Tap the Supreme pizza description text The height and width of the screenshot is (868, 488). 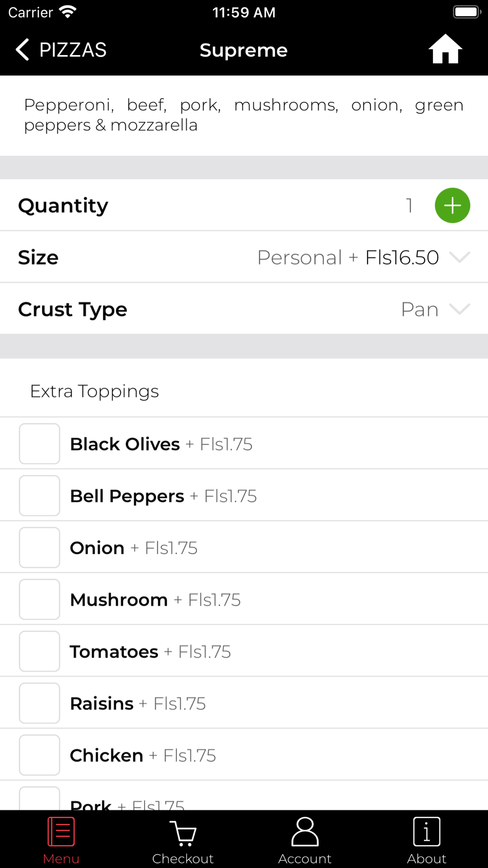coord(244,115)
